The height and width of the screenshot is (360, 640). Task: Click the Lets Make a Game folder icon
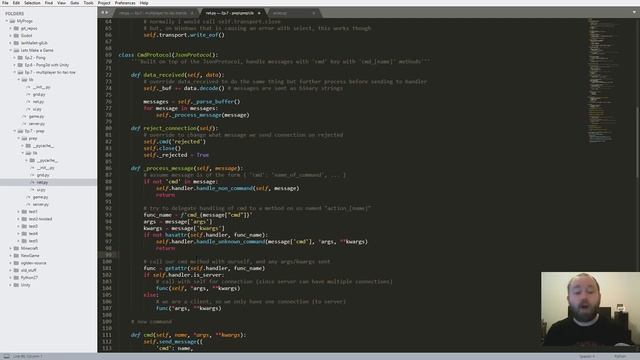click(16, 50)
